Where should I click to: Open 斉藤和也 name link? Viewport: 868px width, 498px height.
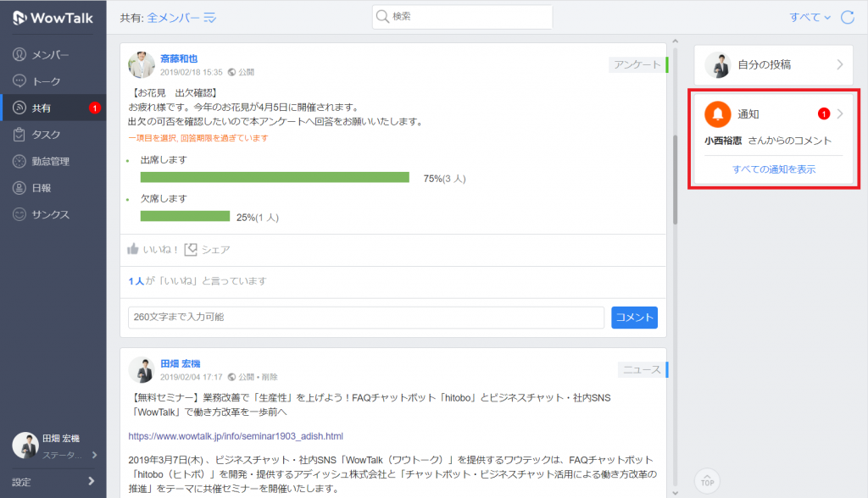pyautogui.click(x=179, y=58)
